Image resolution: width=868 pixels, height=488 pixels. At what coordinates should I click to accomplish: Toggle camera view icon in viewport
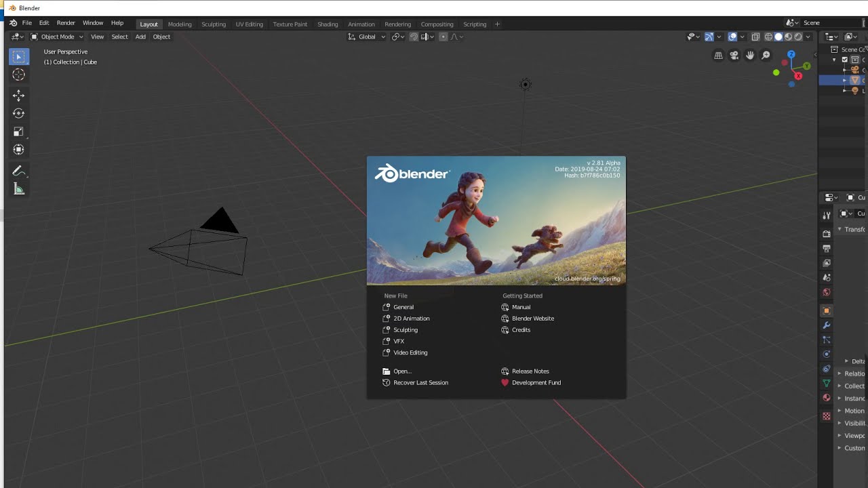pyautogui.click(x=734, y=56)
